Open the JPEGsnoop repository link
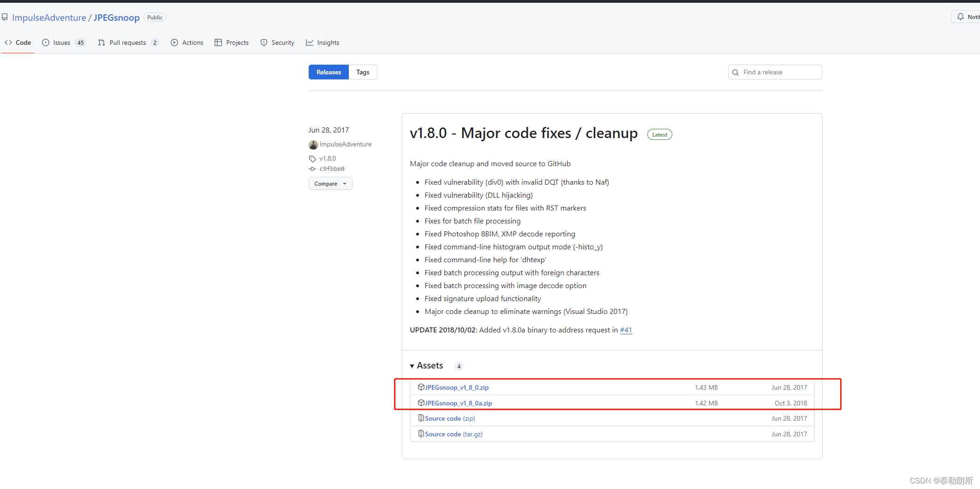 click(x=116, y=18)
